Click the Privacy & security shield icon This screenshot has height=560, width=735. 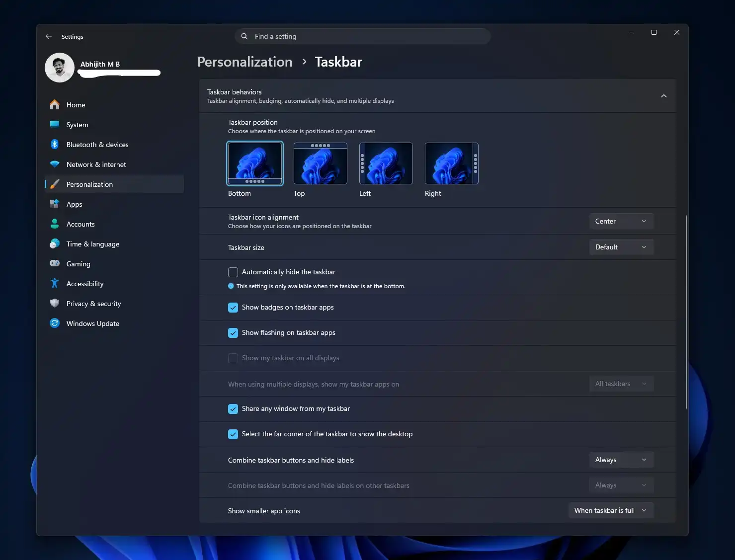[55, 304]
